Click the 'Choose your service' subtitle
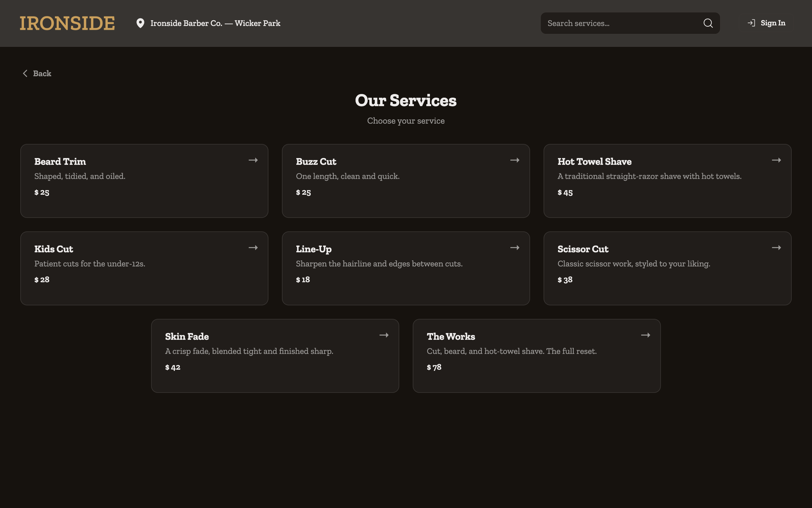 click(x=406, y=121)
